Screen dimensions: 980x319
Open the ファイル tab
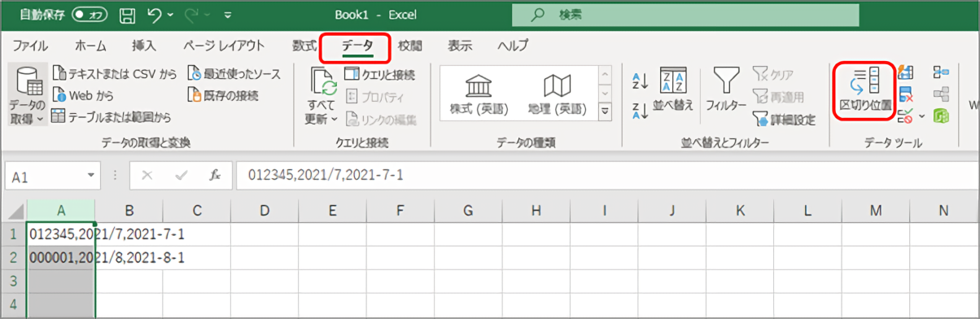coord(30,46)
